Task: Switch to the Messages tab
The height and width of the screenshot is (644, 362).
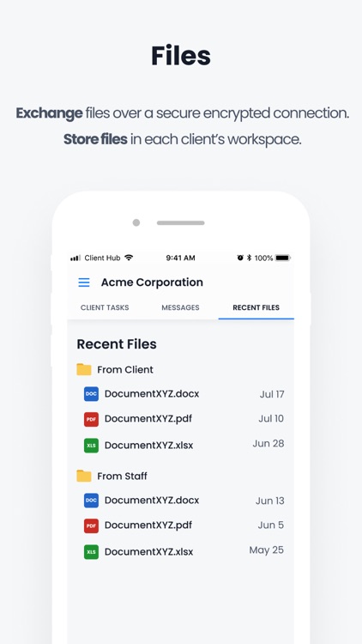Action: tap(181, 307)
